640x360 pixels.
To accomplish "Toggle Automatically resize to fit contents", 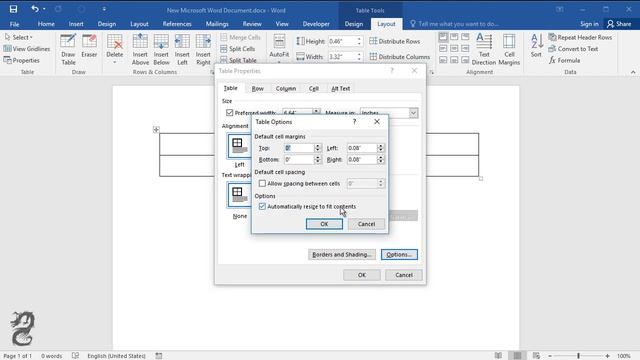I will point(262,207).
